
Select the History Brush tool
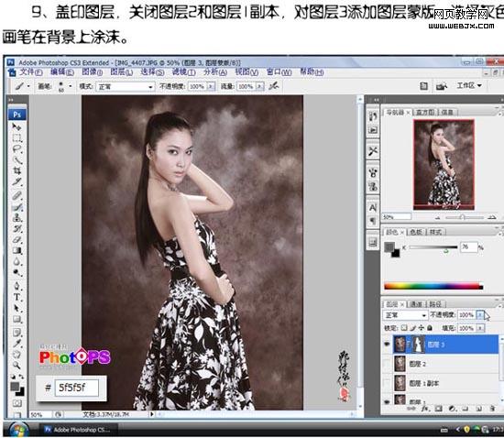[x=16, y=229]
